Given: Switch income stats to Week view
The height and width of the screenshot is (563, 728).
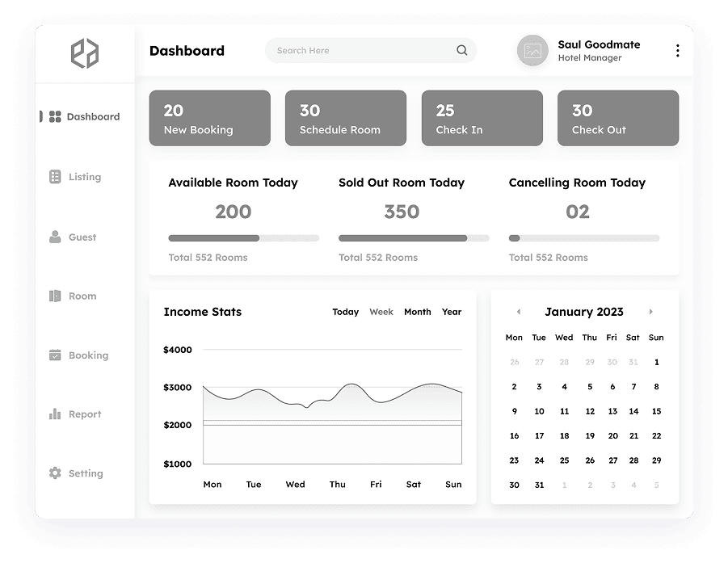Looking at the screenshot, I should pyautogui.click(x=381, y=312).
